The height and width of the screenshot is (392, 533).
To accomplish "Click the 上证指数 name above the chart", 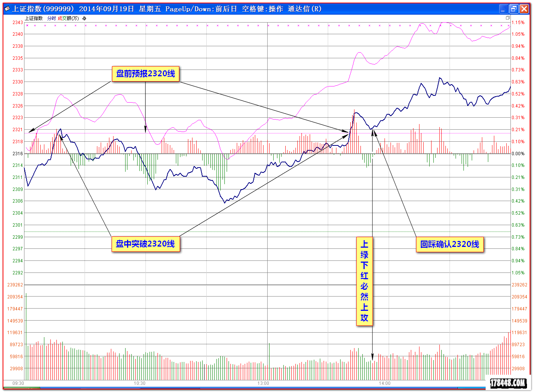I will [34, 18].
